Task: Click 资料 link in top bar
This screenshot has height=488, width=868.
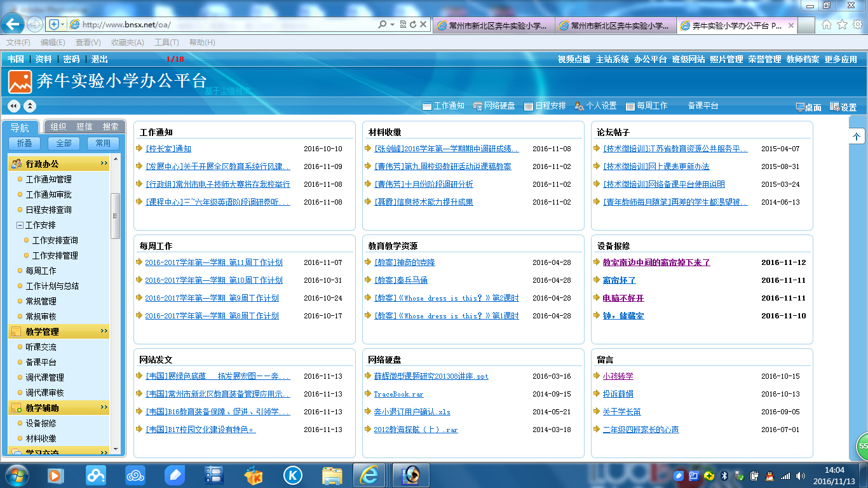Action: [43, 59]
